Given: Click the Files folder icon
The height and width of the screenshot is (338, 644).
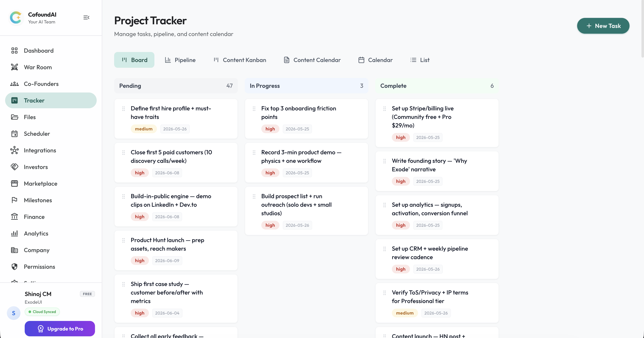Looking at the screenshot, I should pos(14,117).
